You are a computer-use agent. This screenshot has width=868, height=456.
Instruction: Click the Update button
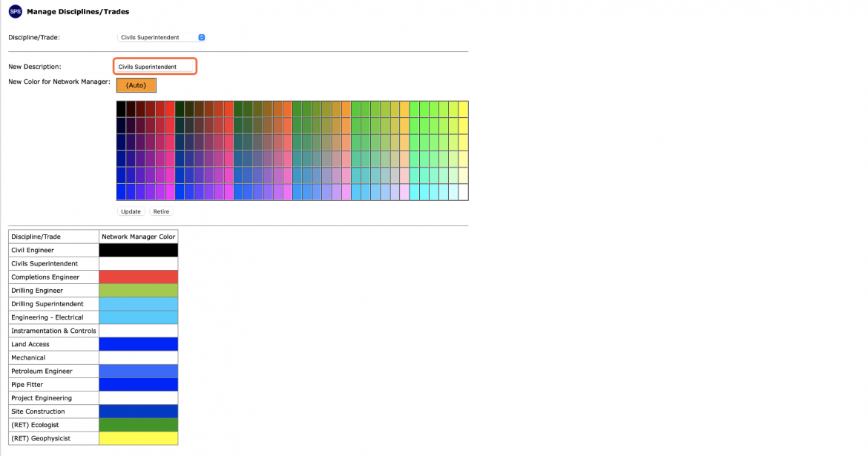click(131, 211)
